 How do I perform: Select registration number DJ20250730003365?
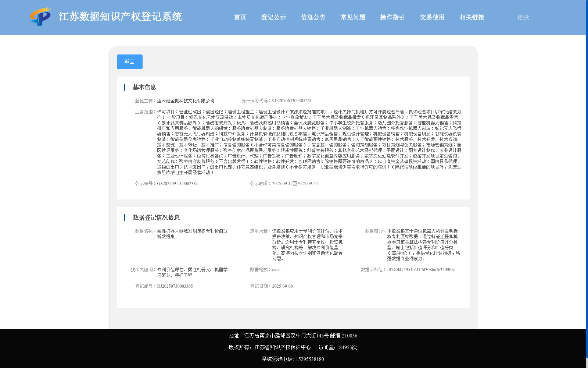[x=175, y=286]
